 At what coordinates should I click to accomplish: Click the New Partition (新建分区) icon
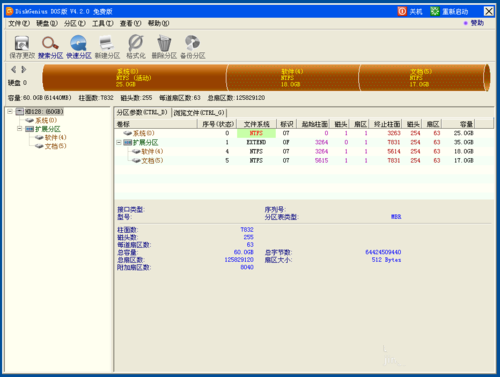point(107,43)
